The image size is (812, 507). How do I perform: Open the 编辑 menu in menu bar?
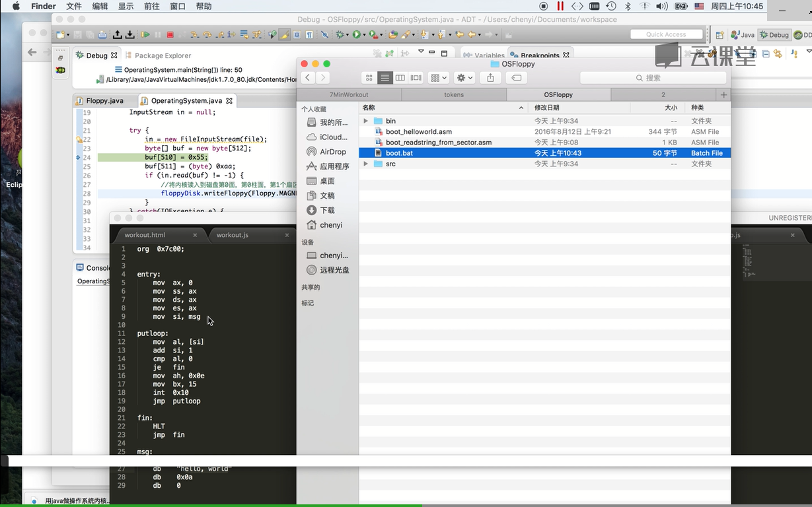pos(100,6)
